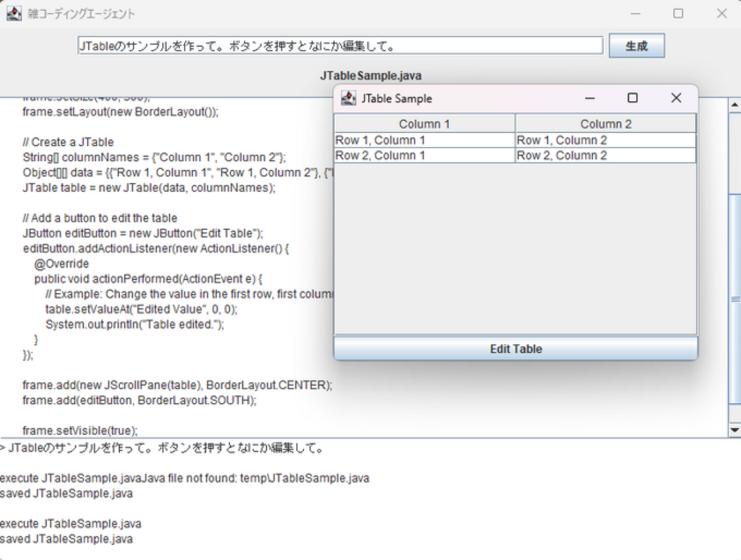Viewport: 741px width, 560px height.
Task: Click code line "frame.setVisible(true);"
Action: coord(80,431)
